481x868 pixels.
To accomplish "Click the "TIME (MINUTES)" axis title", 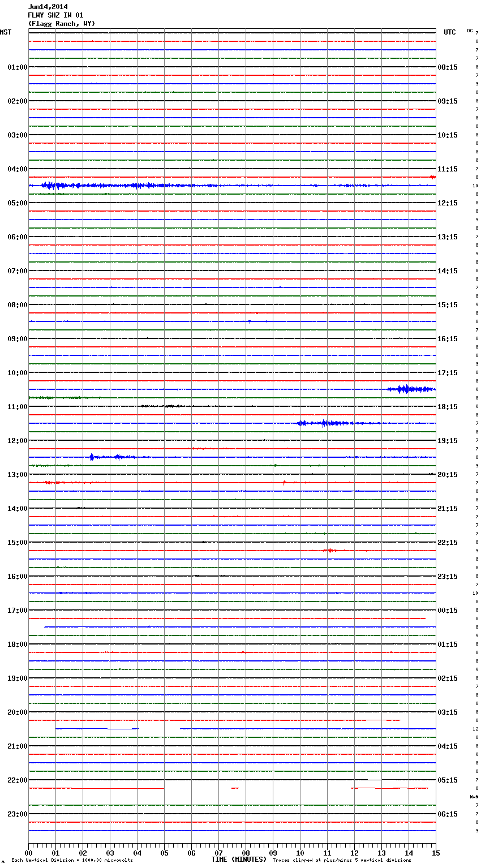I will click(x=239, y=860).
